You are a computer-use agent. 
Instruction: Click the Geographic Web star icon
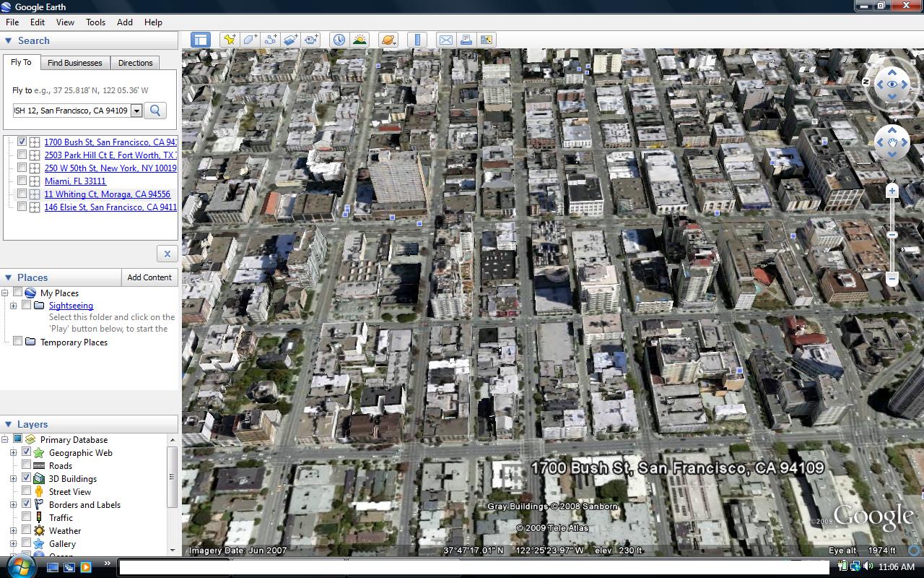tap(39, 452)
